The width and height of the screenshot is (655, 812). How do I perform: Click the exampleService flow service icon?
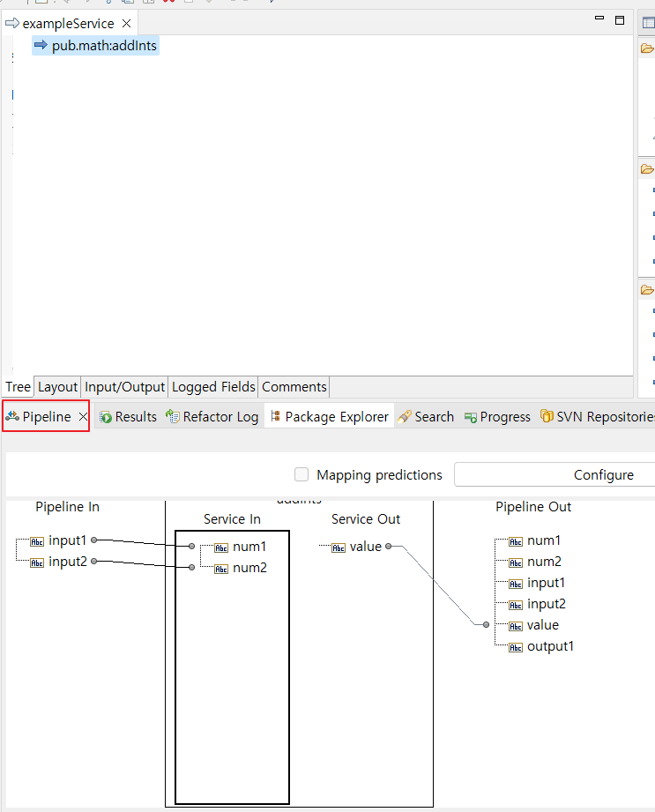(x=12, y=23)
